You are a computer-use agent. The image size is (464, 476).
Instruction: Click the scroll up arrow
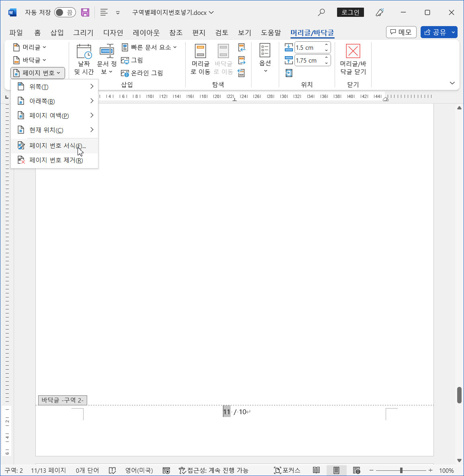(x=459, y=108)
